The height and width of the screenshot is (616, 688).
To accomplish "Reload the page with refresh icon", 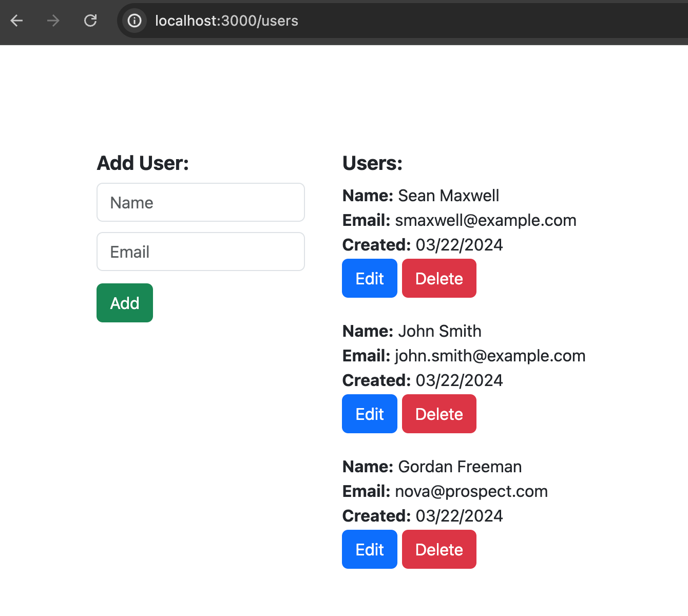I will coord(90,21).
